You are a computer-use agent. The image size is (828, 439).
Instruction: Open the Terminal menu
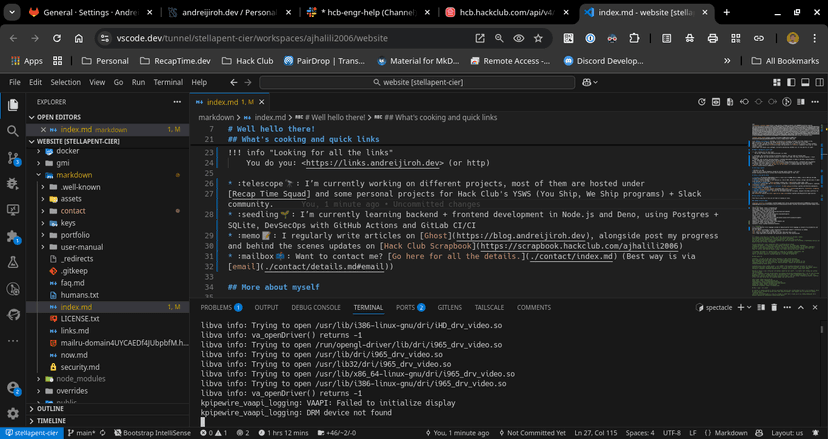[x=167, y=82]
